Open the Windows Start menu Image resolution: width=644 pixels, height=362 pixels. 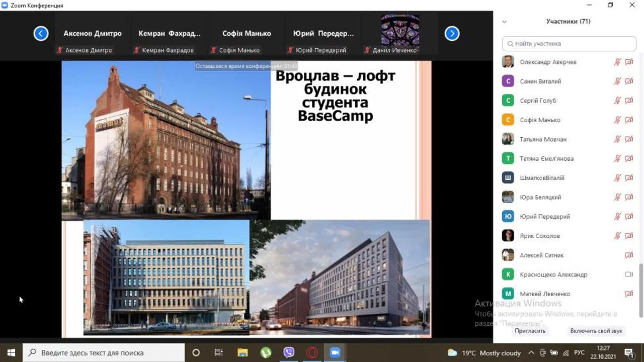coord(11,352)
